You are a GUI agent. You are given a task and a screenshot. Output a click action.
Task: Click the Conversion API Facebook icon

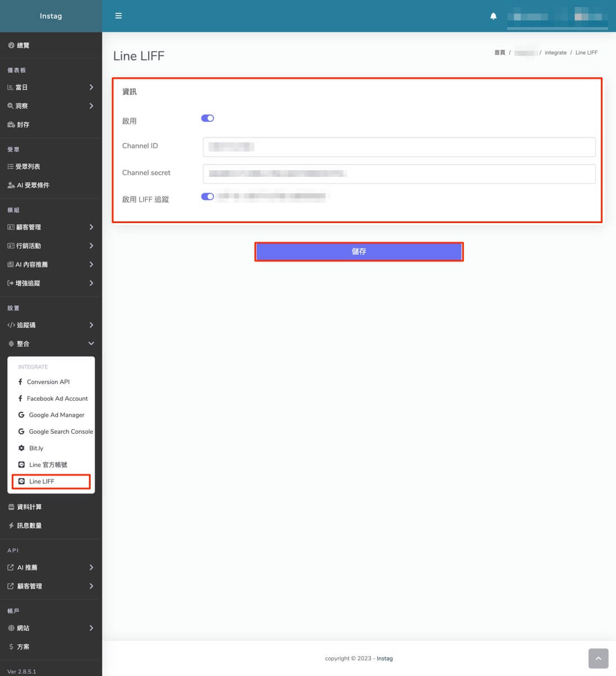(x=20, y=381)
